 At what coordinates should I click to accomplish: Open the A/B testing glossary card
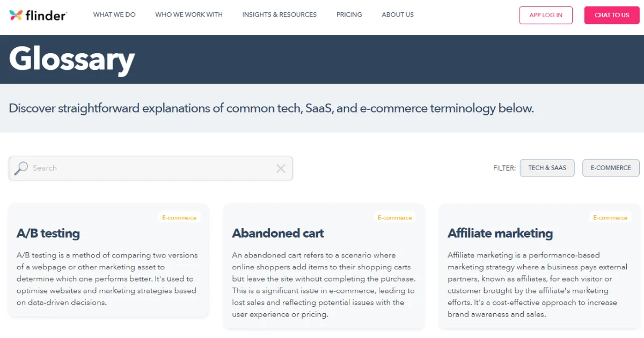click(108, 260)
